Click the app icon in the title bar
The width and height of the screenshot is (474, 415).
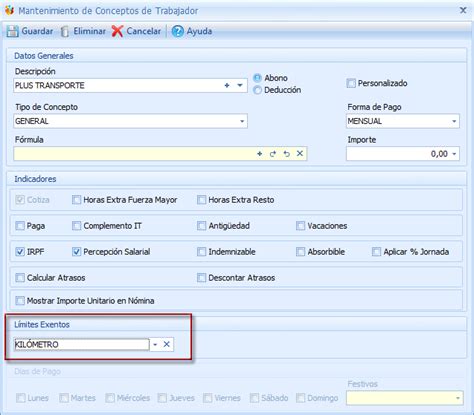tap(9, 10)
